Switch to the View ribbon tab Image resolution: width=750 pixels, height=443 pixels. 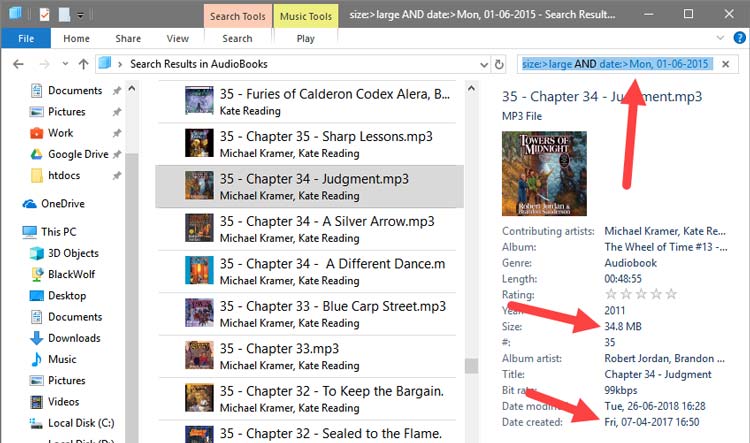tap(177, 39)
